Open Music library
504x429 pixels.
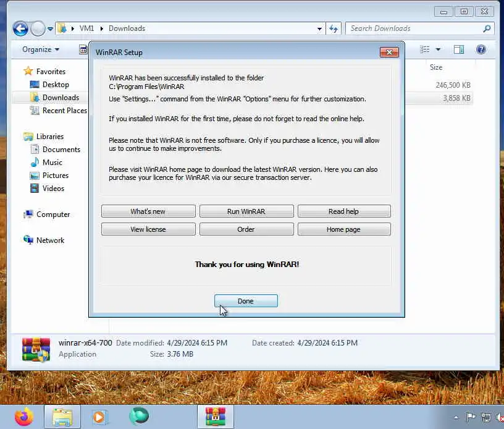click(52, 163)
